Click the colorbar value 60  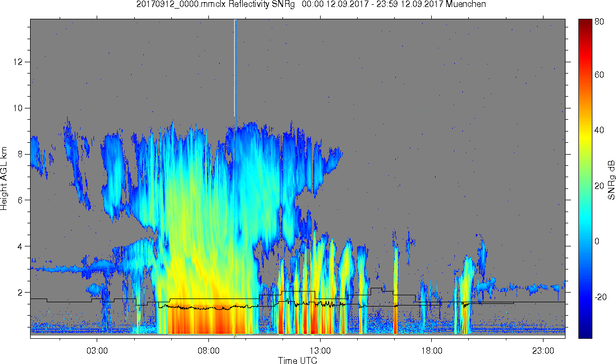599,75
